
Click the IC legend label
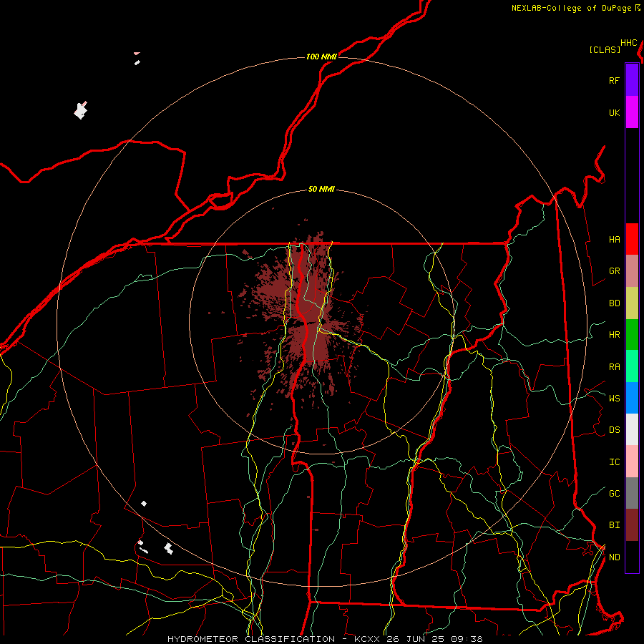click(614, 462)
